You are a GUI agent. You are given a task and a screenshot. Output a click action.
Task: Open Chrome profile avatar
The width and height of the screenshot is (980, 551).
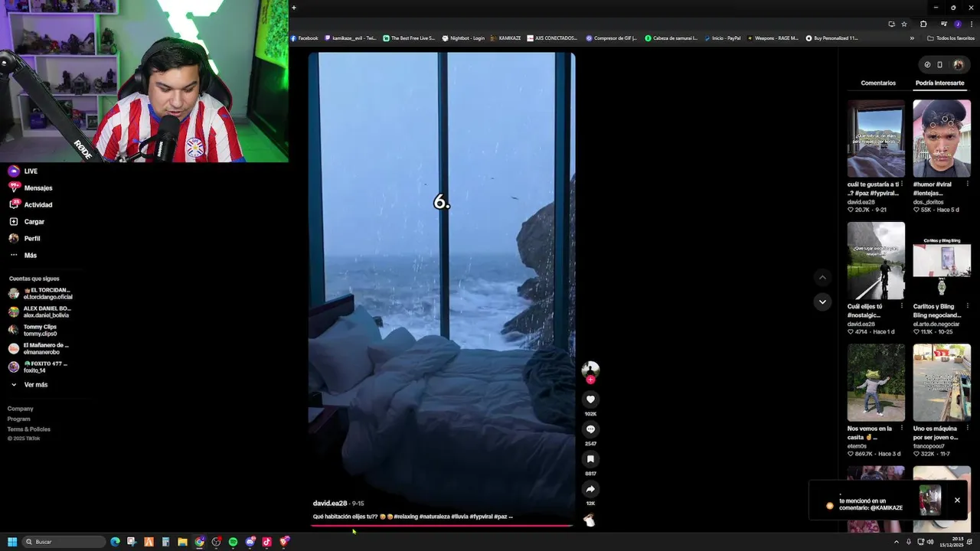point(958,24)
